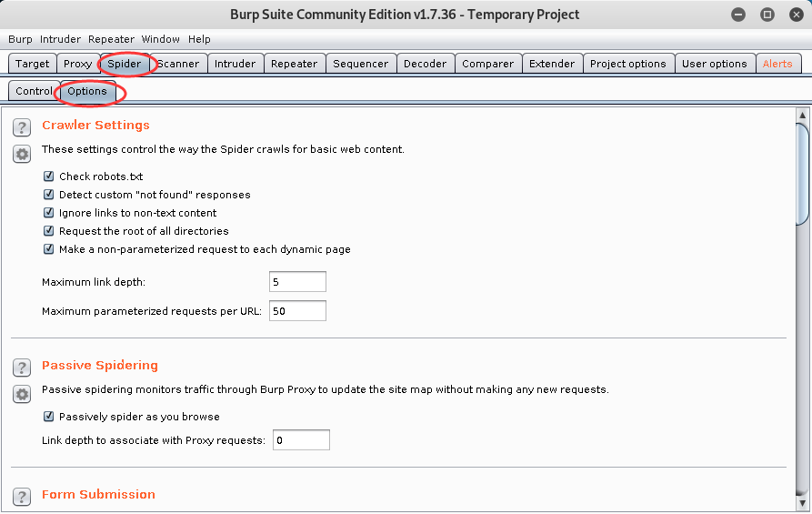
Task: Open the Help menu
Action: 199,39
